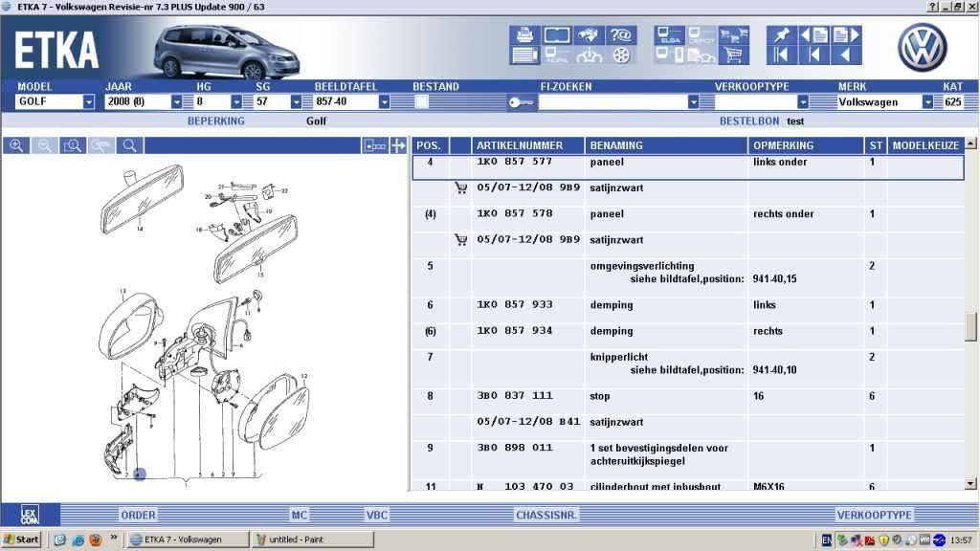980x551 pixels.
Task: Open the HG dropdown showing 8
Action: (x=236, y=101)
